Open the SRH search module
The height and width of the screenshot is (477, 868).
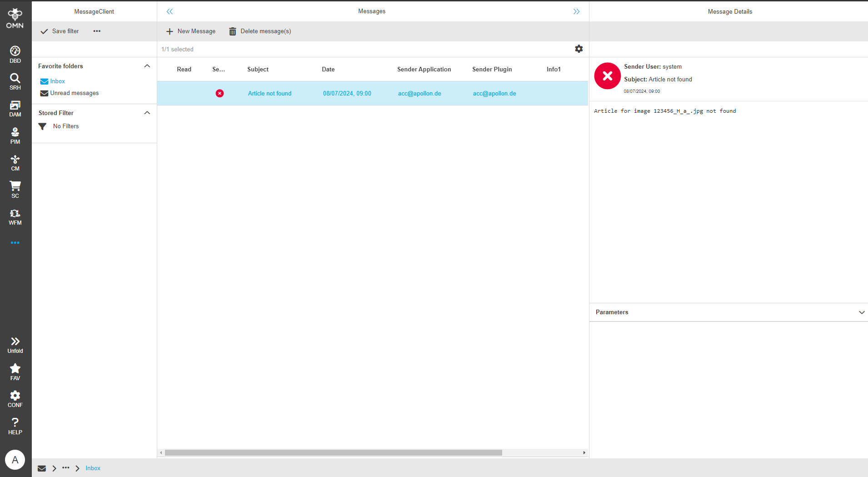pos(15,81)
